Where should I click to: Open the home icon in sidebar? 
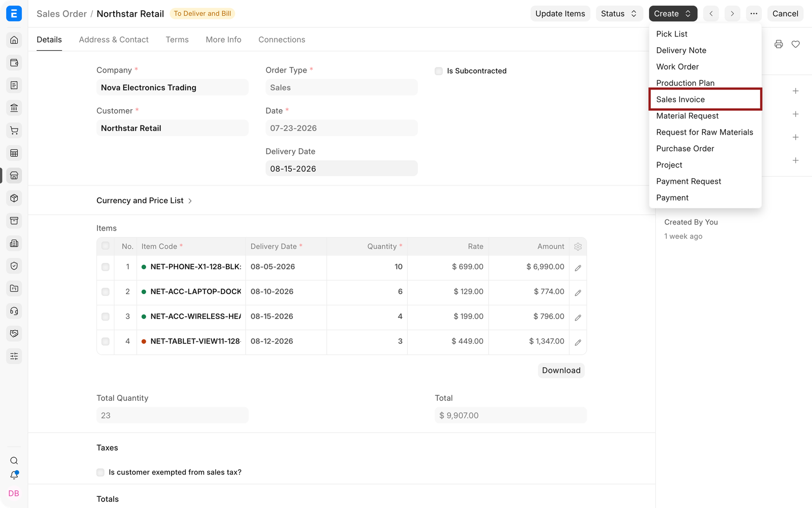point(14,40)
